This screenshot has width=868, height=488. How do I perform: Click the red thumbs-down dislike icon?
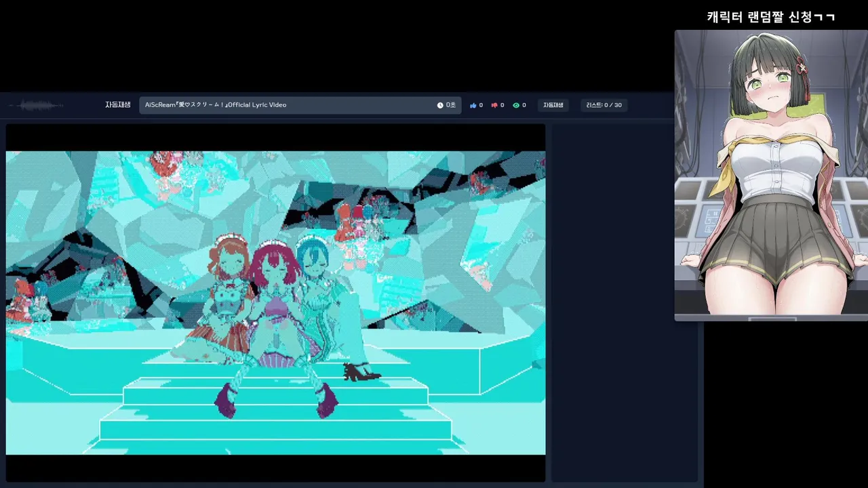click(494, 105)
